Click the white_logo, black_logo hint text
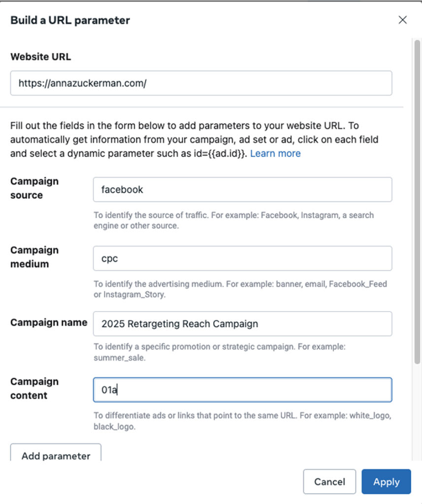This screenshot has width=422, height=504. click(x=243, y=421)
